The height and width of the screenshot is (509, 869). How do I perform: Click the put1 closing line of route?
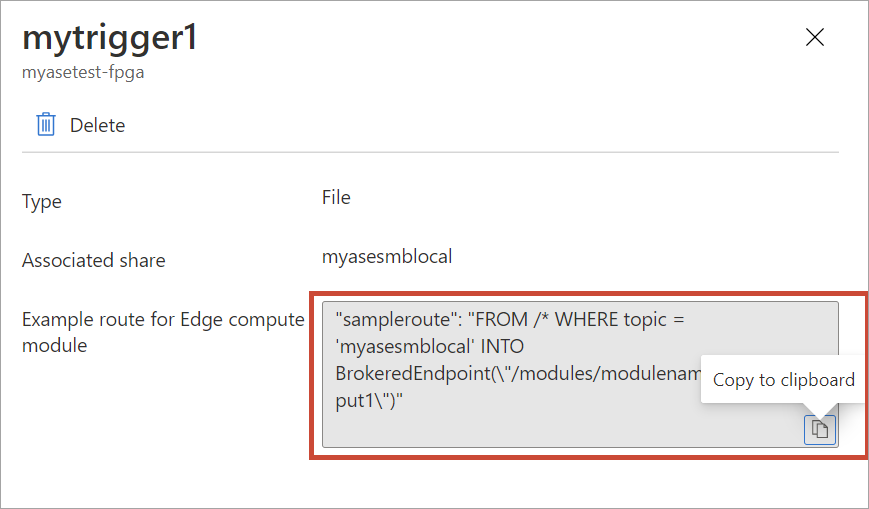369,400
